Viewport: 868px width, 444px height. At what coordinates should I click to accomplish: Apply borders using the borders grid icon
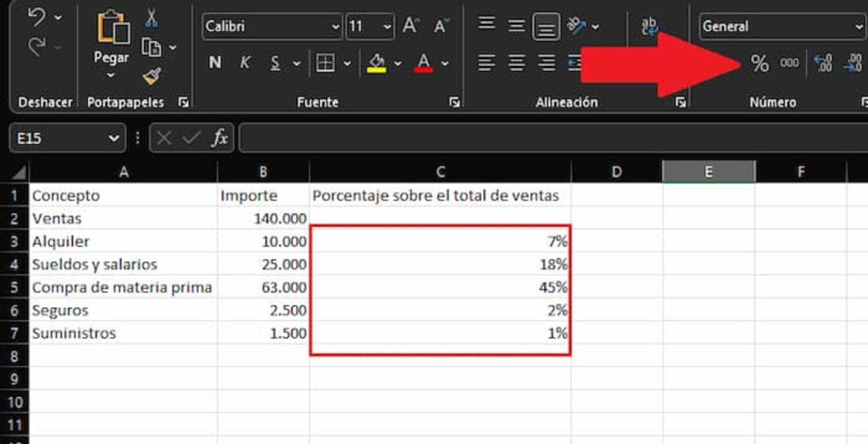pyautogui.click(x=325, y=63)
